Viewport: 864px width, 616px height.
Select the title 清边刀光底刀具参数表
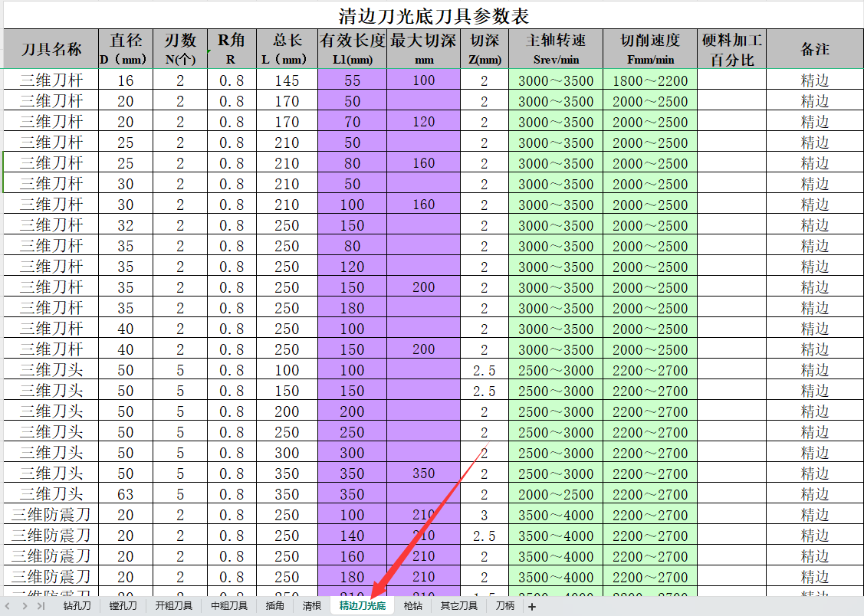coord(434,15)
